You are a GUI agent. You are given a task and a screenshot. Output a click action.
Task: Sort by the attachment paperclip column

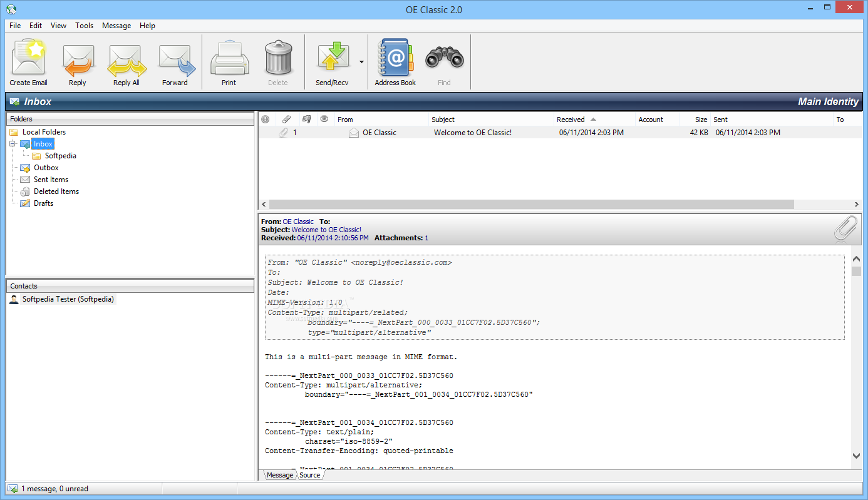[286, 119]
